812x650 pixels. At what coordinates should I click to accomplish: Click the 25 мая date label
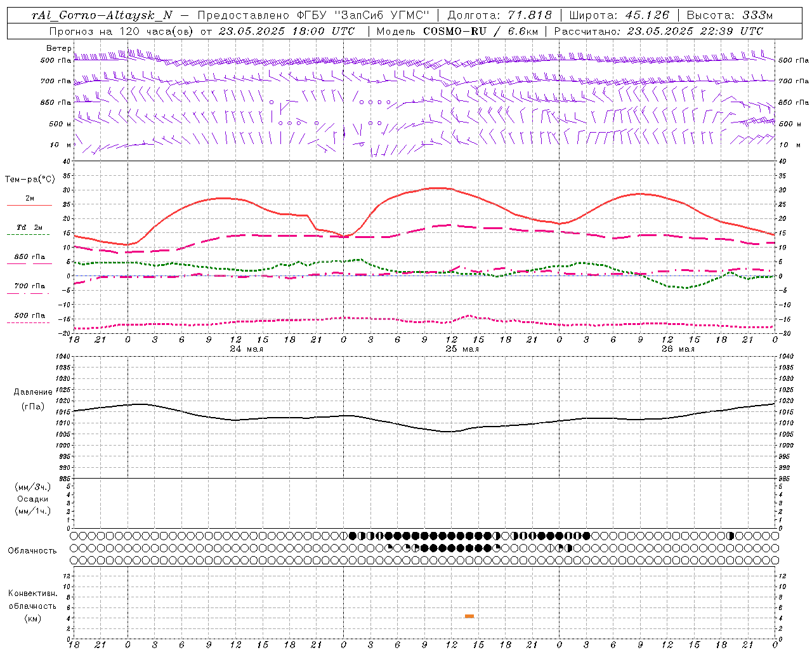pyautogui.click(x=462, y=349)
